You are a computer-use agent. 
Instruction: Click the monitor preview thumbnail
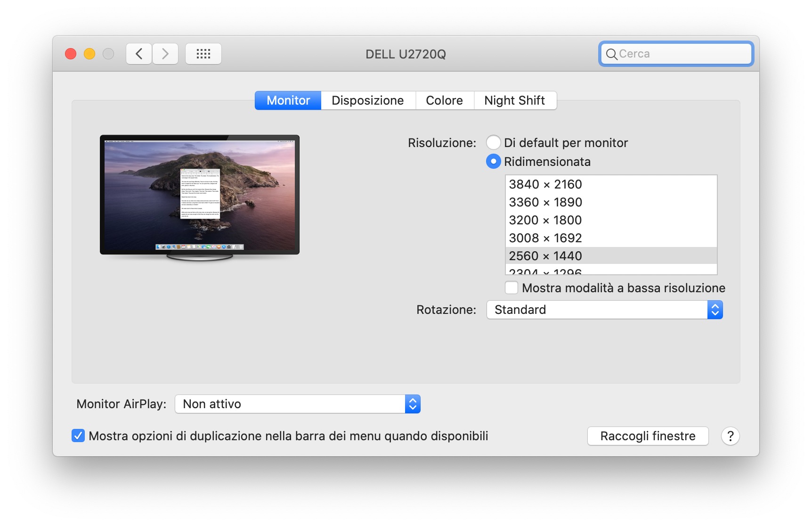click(200, 198)
